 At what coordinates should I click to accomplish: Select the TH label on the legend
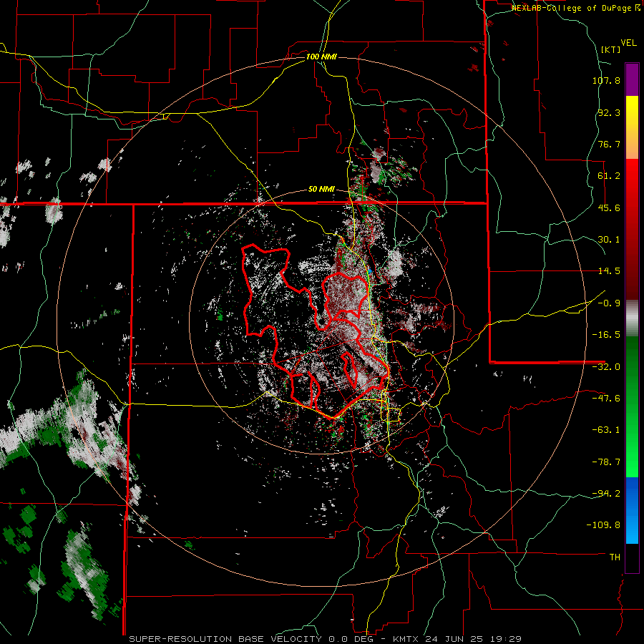click(615, 557)
